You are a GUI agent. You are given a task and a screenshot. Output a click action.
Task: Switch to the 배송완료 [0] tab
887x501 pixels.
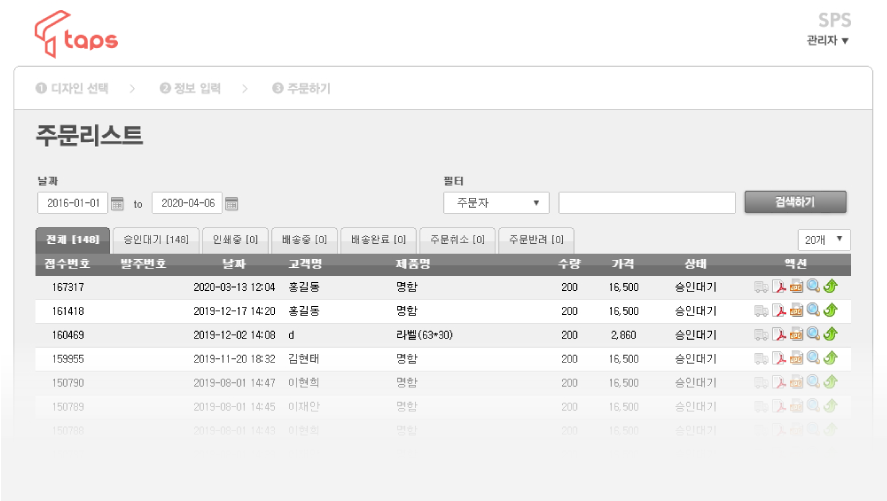(x=378, y=240)
